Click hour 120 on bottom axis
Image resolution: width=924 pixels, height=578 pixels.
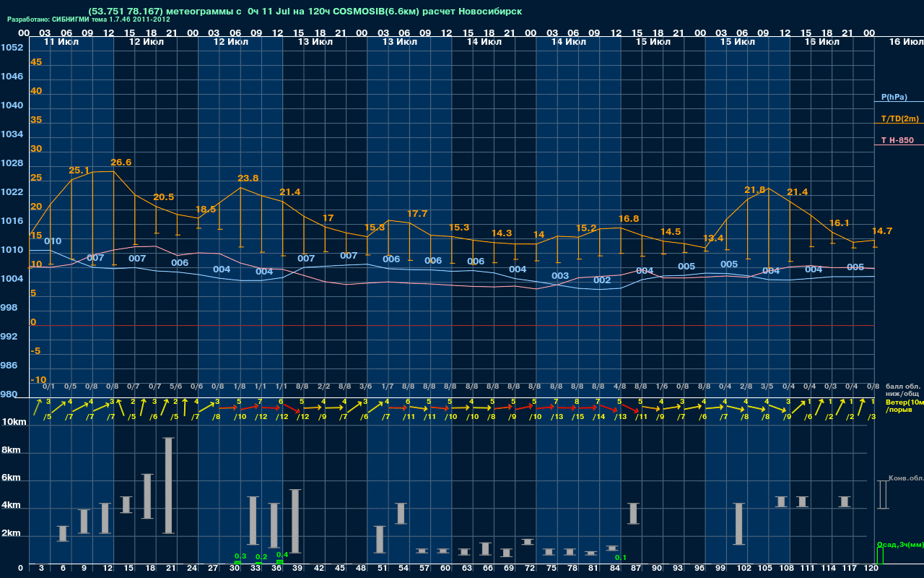[x=871, y=569]
